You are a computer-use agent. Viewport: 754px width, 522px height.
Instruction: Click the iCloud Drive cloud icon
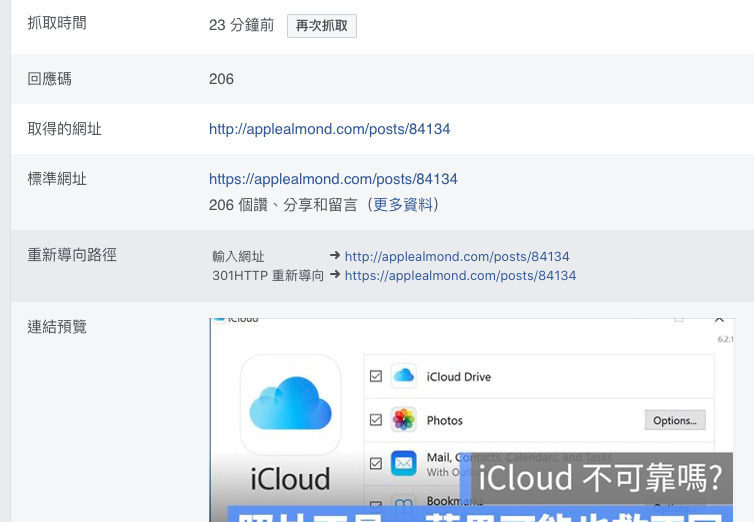pos(403,375)
